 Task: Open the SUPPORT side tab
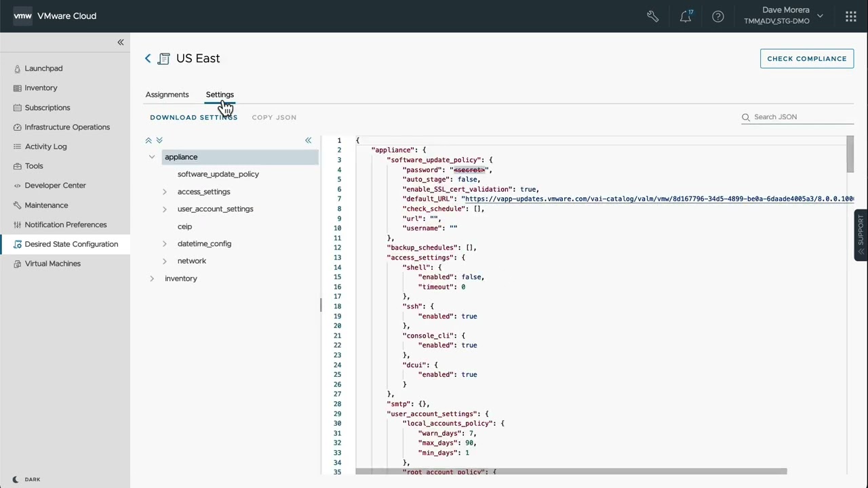tap(861, 235)
